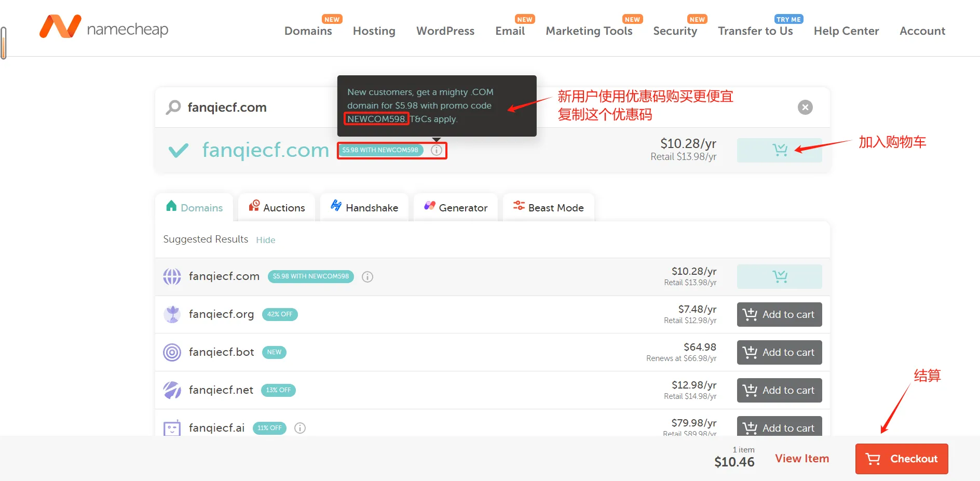The image size is (980, 481).
Task: Open the Email navigation menu
Action: pyautogui.click(x=510, y=31)
